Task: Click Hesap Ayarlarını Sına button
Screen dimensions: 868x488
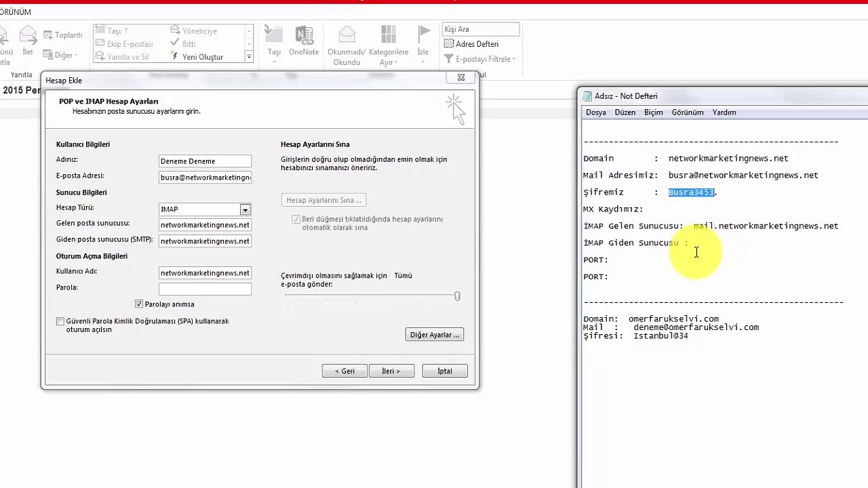Action: click(x=323, y=200)
